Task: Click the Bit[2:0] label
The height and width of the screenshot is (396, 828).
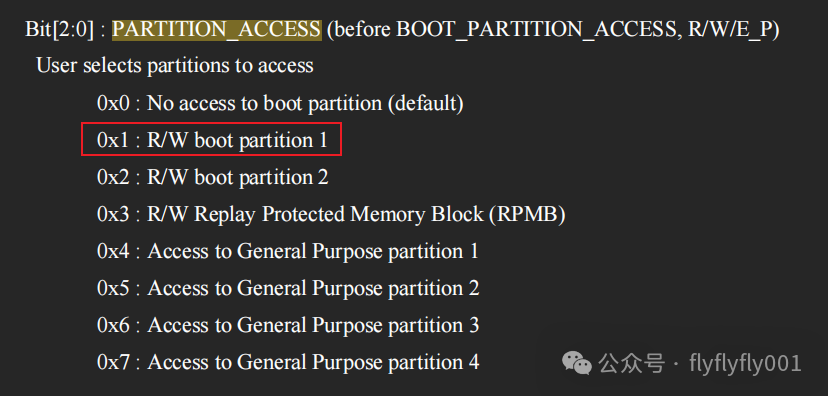Action: tap(60, 30)
